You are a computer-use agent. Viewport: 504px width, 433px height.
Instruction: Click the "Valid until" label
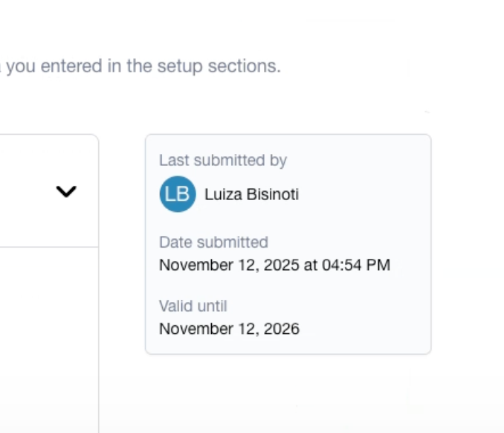point(193,306)
